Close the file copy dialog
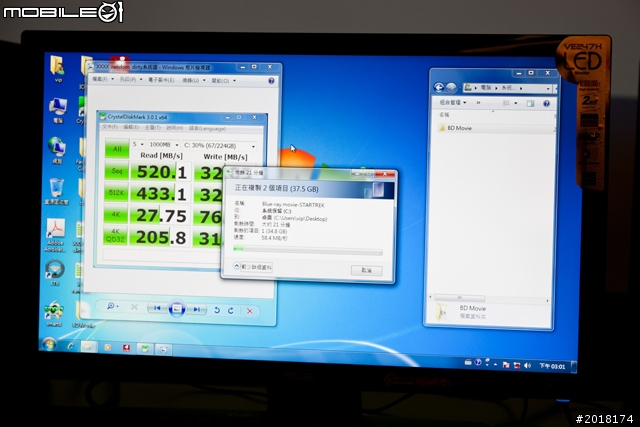The width and height of the screenshot is (640, 427). click(x=384, y=174)
